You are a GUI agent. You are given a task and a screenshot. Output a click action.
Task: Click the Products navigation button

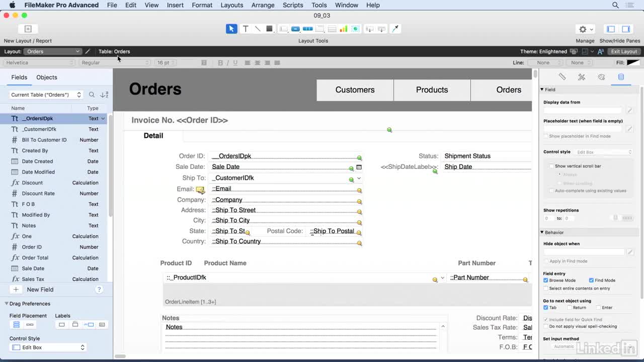pos(432,90)
